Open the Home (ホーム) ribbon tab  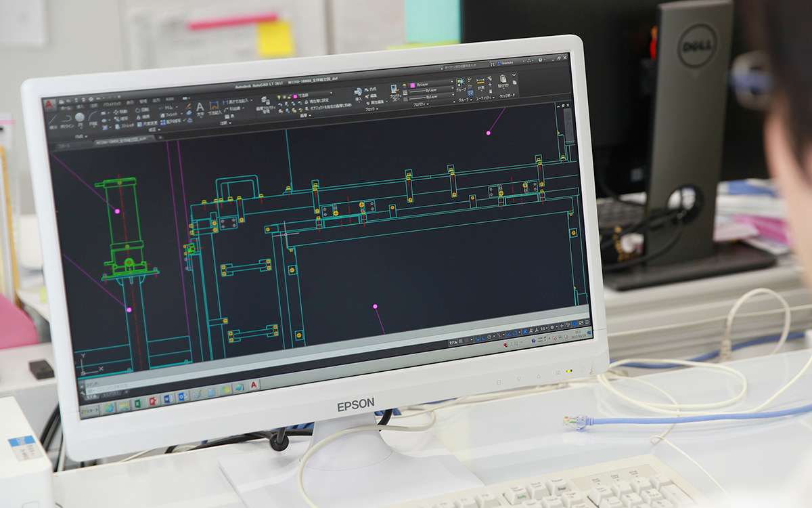click(x=66, y=107)
